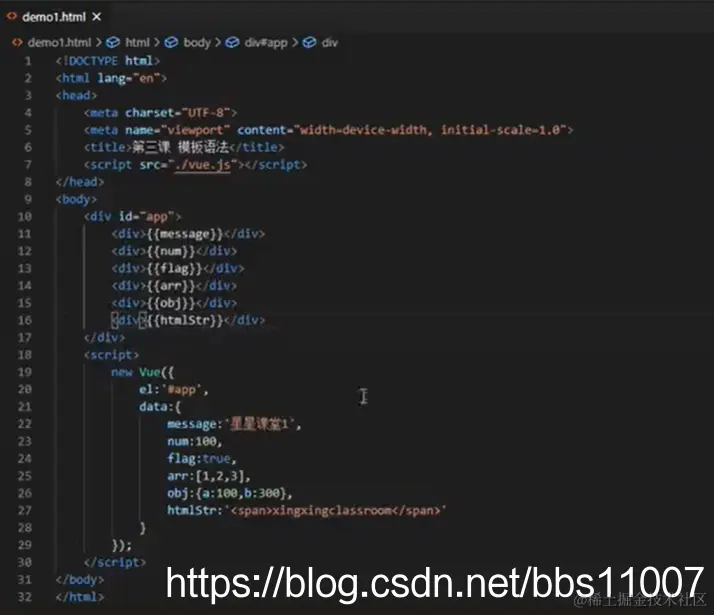Click the num:100 property
The image size is (714, 615).
click(x=195, y=442)
